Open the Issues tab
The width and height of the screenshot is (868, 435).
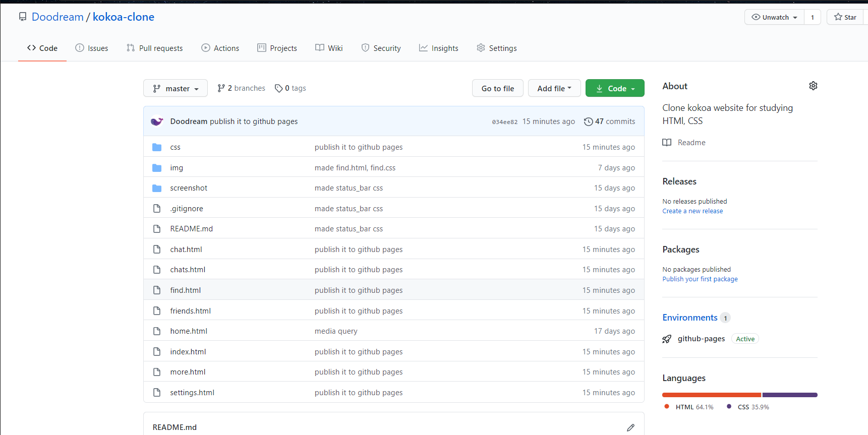pyautogui.click(x=92, y=48)
